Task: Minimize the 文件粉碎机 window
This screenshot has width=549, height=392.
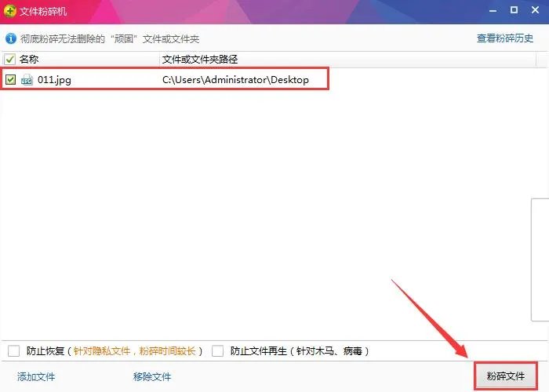Action: 493,11
